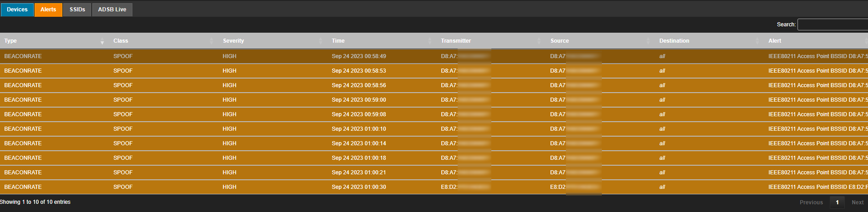Switch to the Devices tab

[17, 10]
